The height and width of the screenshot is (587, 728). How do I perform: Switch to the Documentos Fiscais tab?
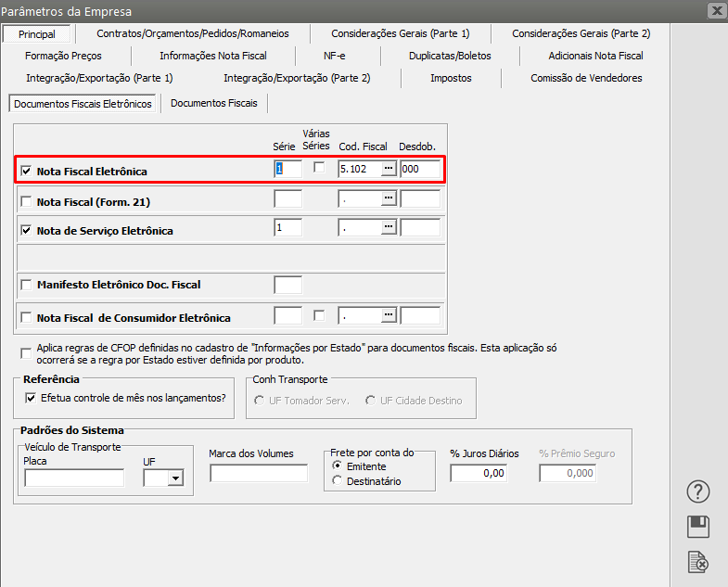(x=214, y=103)
